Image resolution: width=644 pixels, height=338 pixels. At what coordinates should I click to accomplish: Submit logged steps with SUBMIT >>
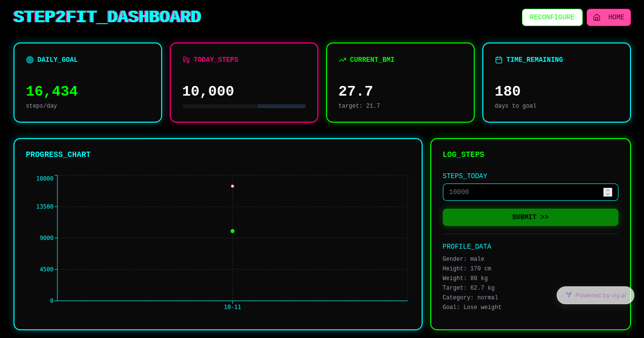click(531, 217)
